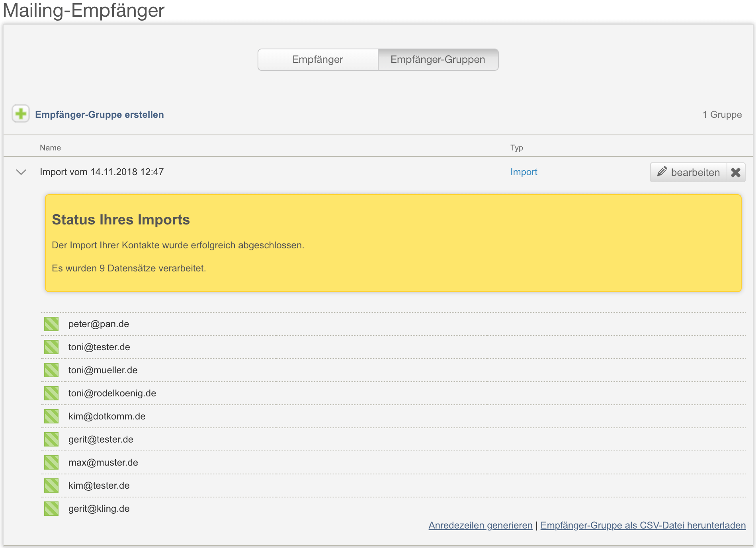This screenshot has width=756, height=548.
Task: Click the Name column header
Action: (x=50, y=148)
